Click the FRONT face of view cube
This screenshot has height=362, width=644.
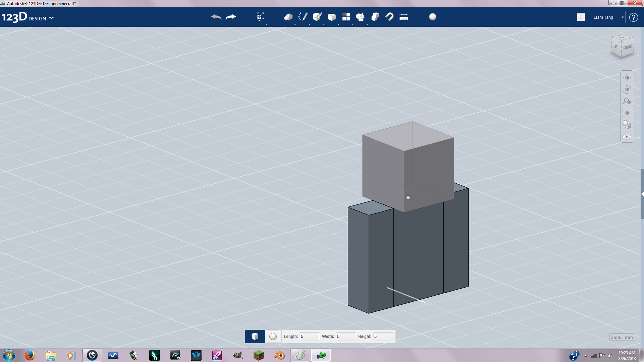(628, 47)
